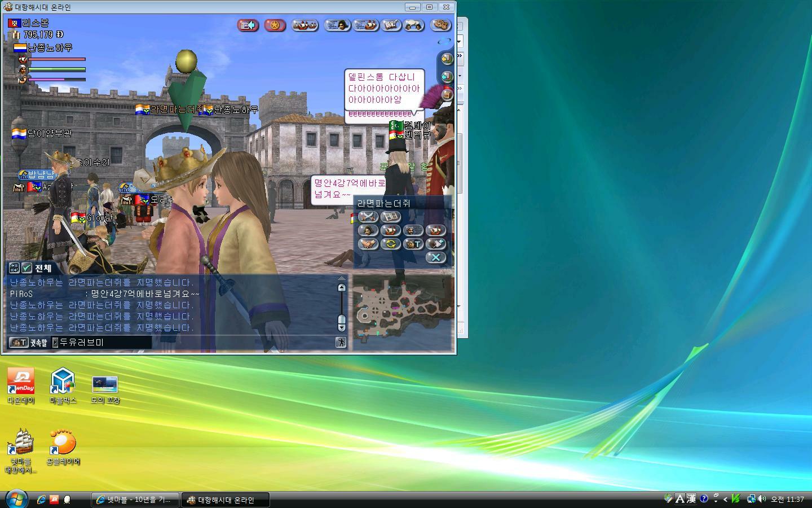Open the three-ships fleet button in top toolbar
Image resolution: width=812 pixels, height=508 pixels.
305,25
